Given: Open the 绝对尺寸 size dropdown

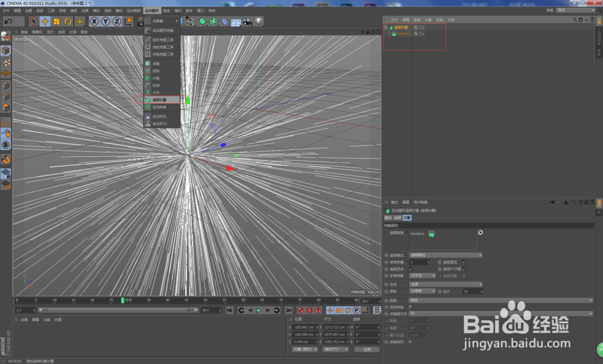Looking at the screenshot, I should (335, 350).
